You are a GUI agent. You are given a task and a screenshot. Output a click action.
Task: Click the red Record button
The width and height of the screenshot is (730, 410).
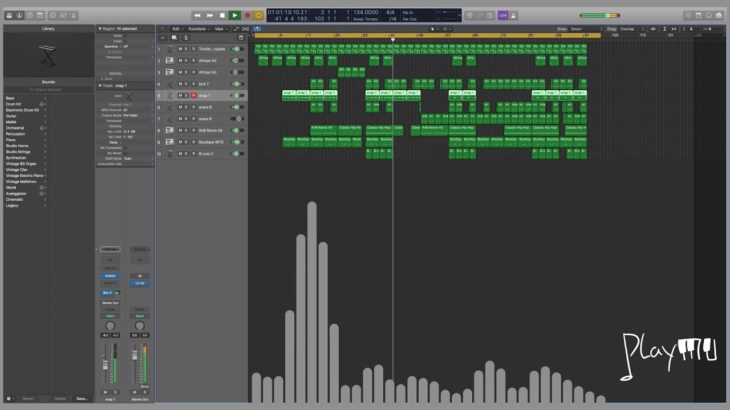[x=247, y=15]
